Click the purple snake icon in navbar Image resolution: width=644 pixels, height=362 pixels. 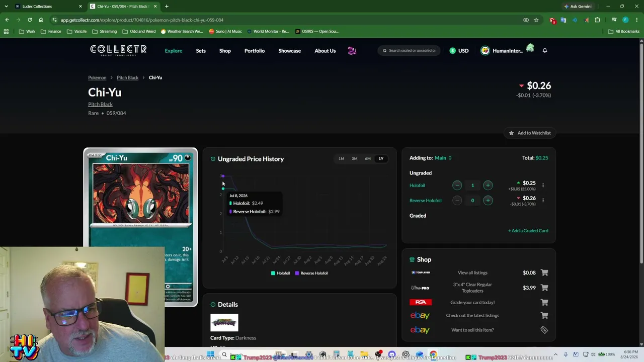tap(352, 50)
